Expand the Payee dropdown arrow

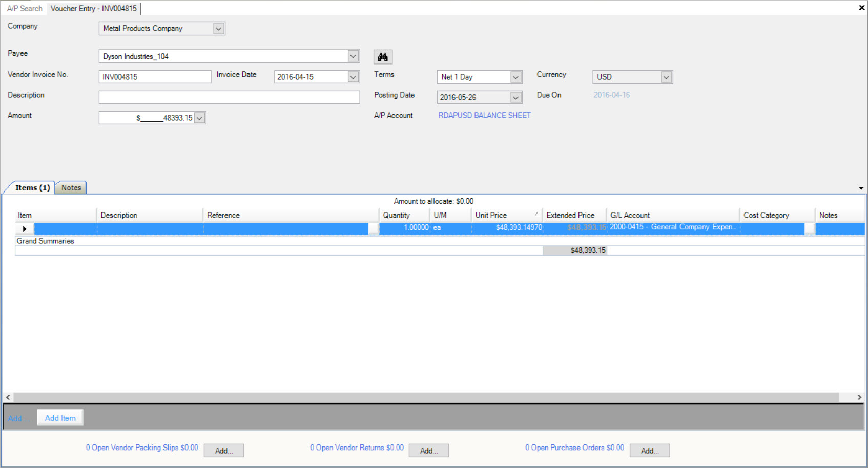[x=353, y=56]
